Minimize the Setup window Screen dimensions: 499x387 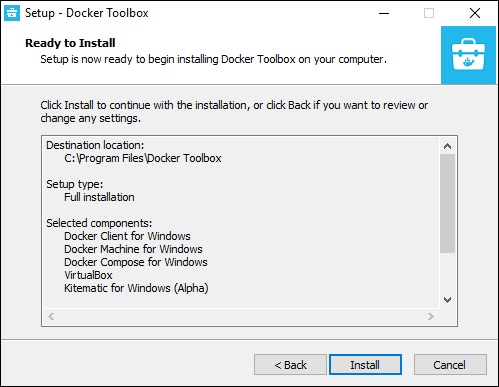pyautogui.click(x=384, y=13)
